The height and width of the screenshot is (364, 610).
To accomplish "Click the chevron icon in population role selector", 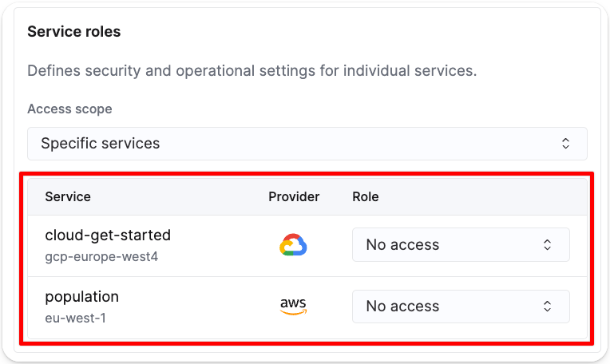I will tap(548, 307).
